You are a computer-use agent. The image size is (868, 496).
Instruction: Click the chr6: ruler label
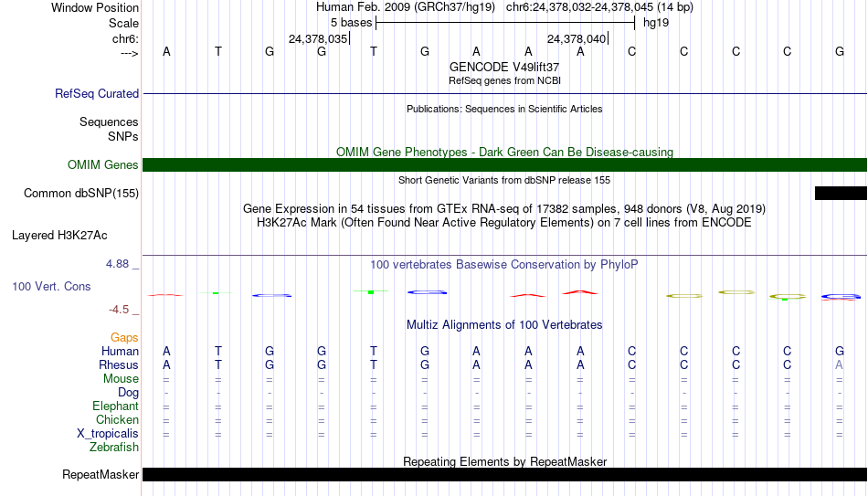[125, 38]
